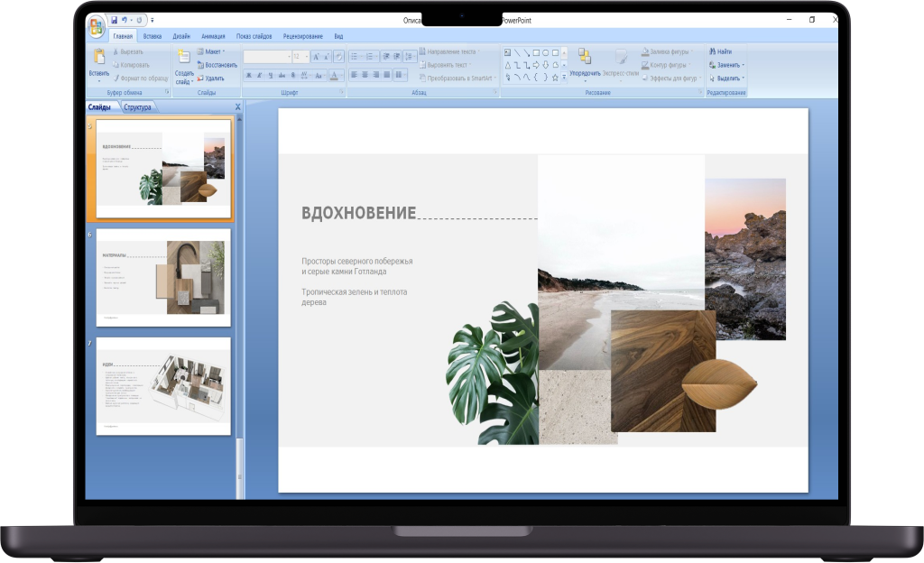Open quick access toolbar customize dropdown
The width and height of the screenshot is (924, 563).
point(152,20)
